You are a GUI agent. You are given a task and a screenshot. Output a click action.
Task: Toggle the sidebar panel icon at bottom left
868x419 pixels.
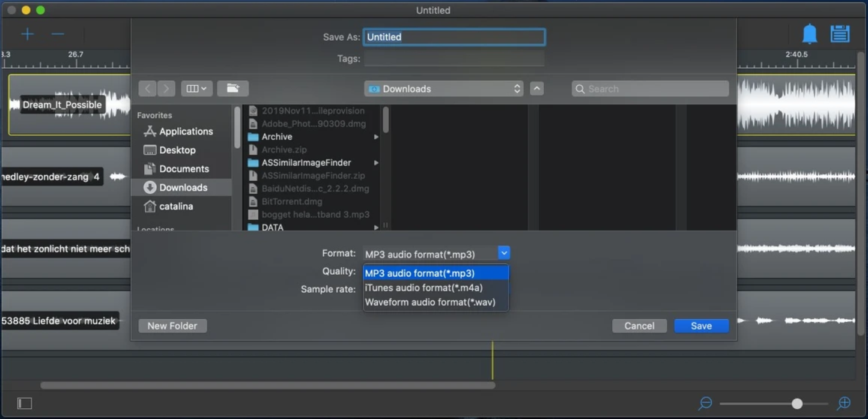(25, 403)
